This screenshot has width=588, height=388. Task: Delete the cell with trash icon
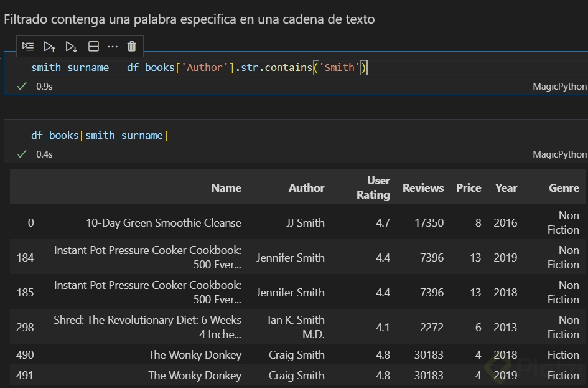pos(132,47)
